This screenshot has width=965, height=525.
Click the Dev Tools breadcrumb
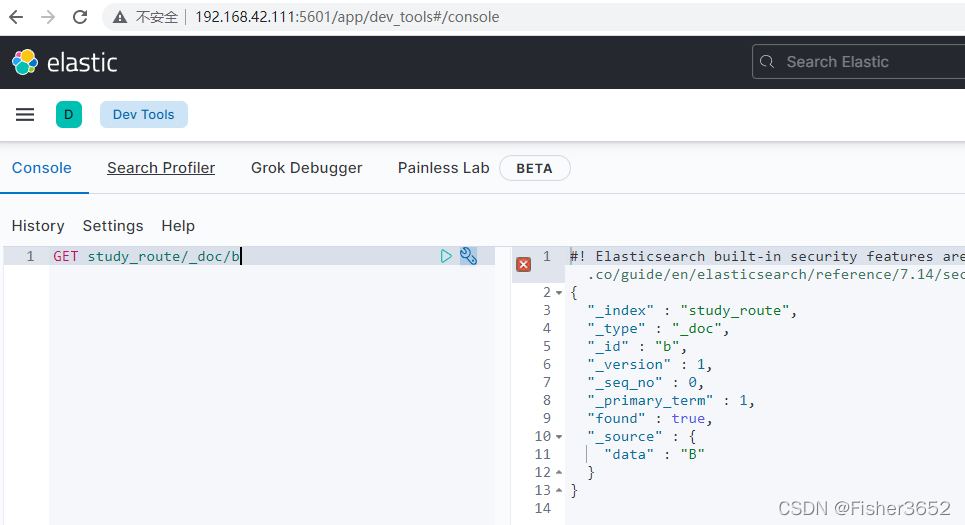[x=144, y=114]
